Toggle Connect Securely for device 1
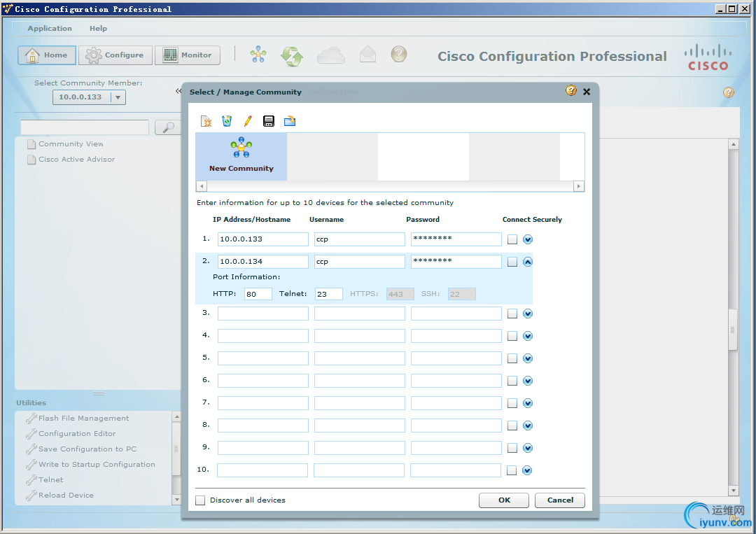Screen dimensions: 756x534 click(512, 239)
